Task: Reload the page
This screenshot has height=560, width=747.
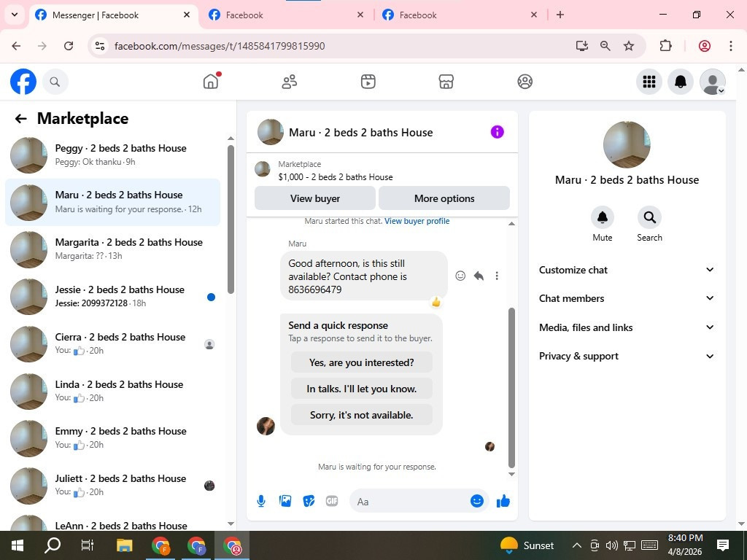Action: click(x=69, y=46)
